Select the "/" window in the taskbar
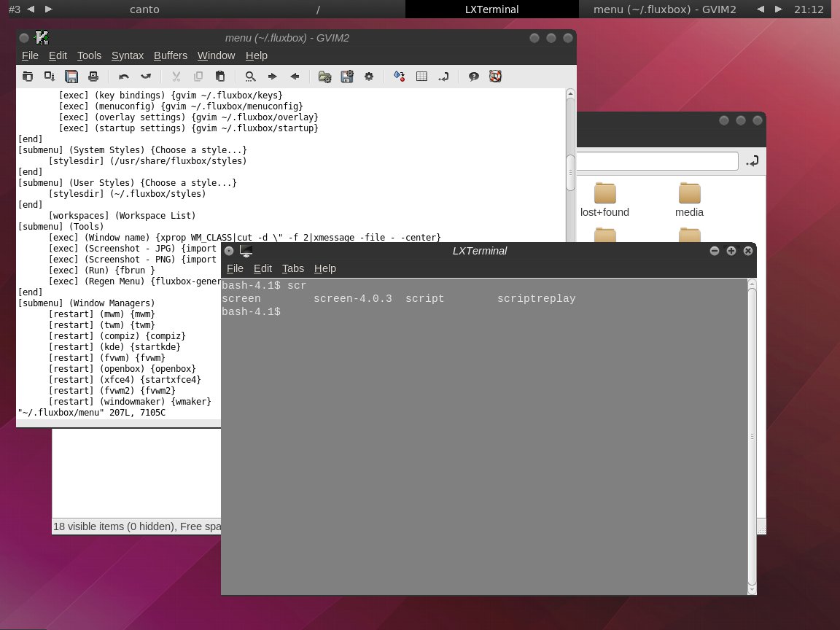 (x=318, y=9)
